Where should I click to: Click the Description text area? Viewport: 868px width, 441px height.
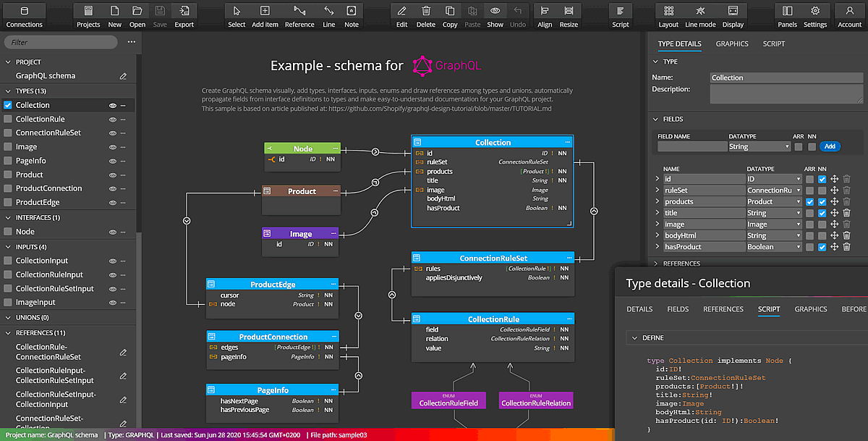[786, 94]
